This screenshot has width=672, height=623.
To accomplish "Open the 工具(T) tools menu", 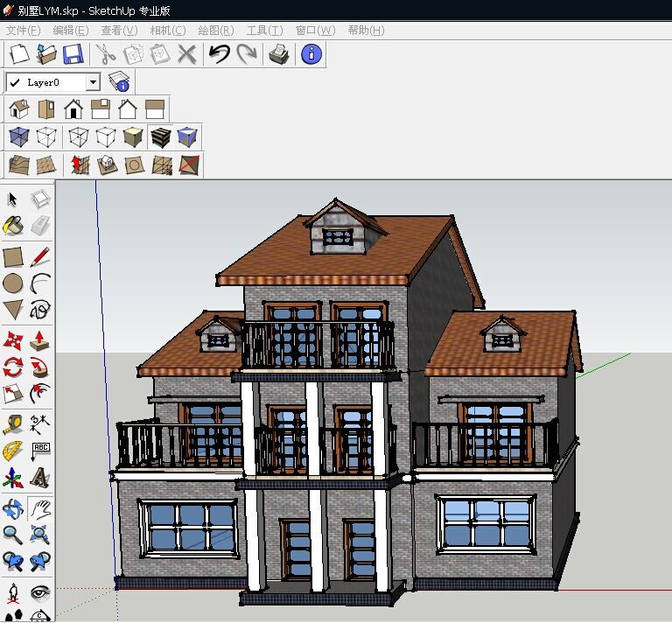I will (263, 31).
